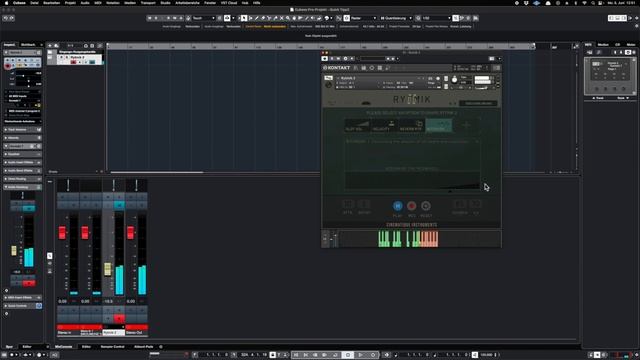Expand the Direct Routing inspector section
Image resolution: width=640 pixels, height=360 pixels.
[x=22, y=179]
